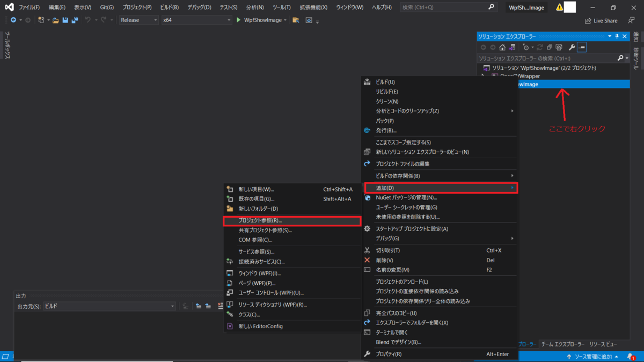644x362 pixels.
Task: Click the Open File folder icon
Action: 55,20
